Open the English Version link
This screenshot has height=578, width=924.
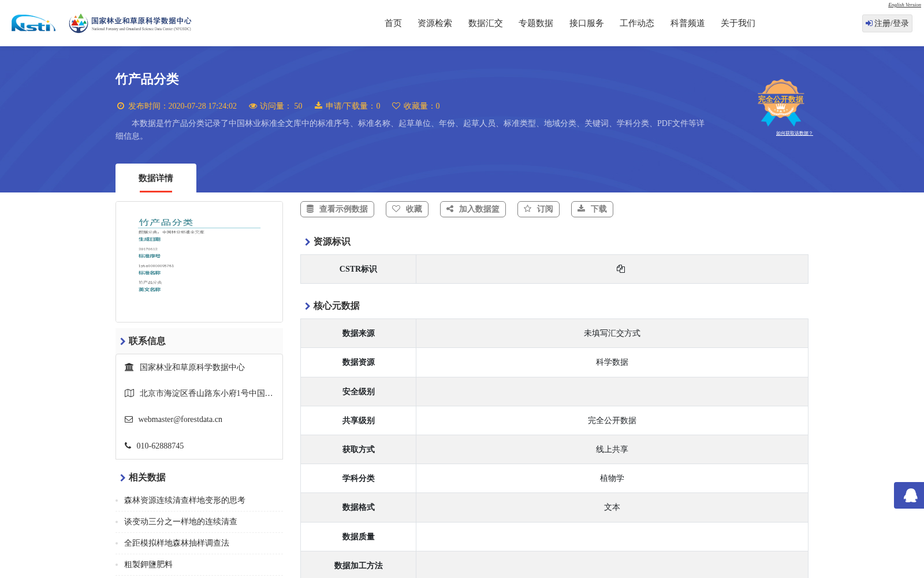pyautogui.click(x=904, y=5)
